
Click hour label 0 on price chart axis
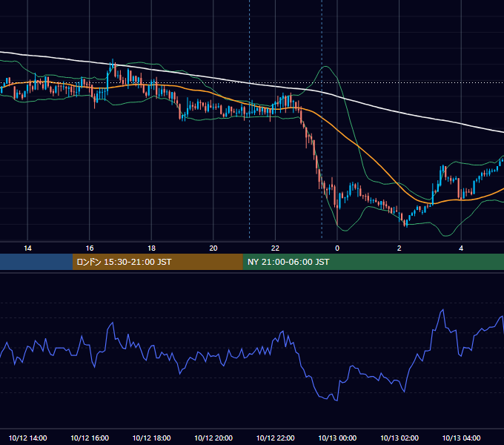(x=337, y=248)
